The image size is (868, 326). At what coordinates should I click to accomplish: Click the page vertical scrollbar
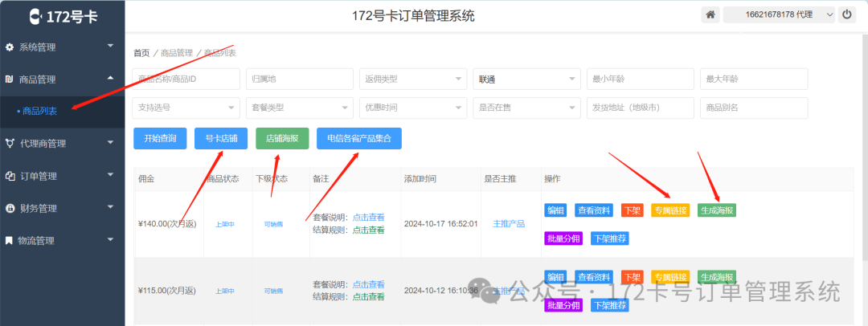(x=864, y=147)
